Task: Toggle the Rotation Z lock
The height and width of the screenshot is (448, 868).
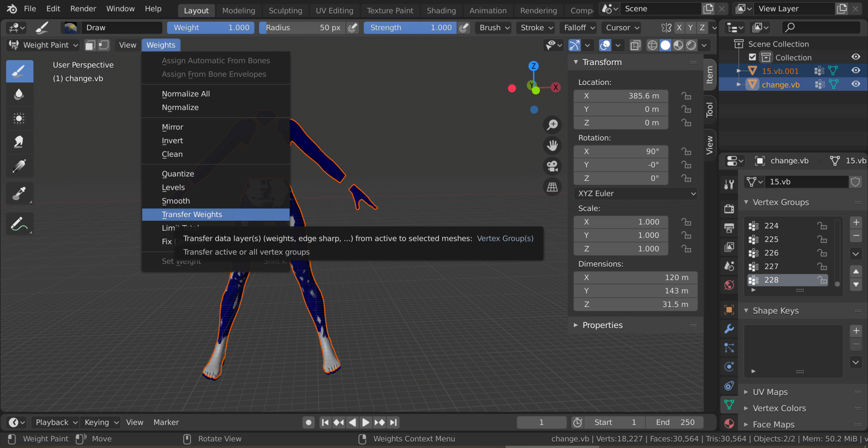Action: [686, 178]
